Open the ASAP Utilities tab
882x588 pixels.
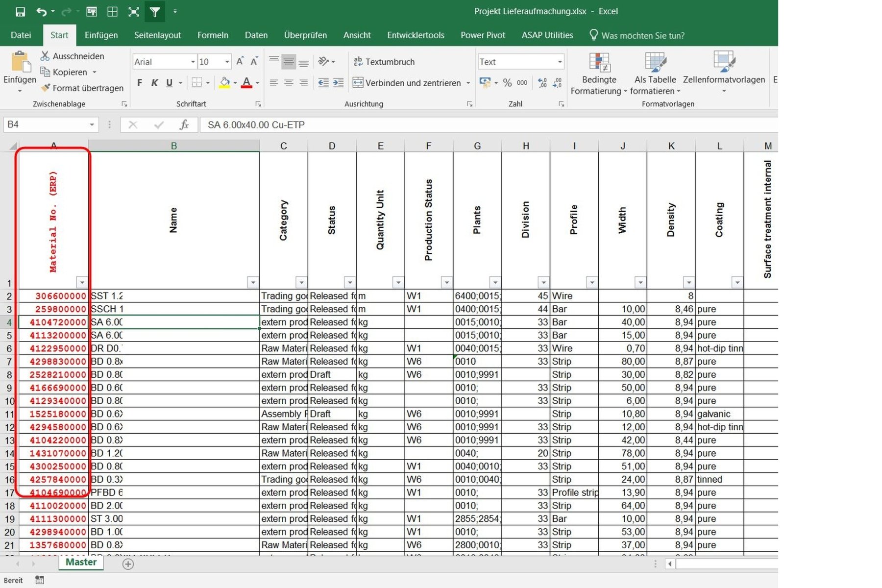coord(547,35)
